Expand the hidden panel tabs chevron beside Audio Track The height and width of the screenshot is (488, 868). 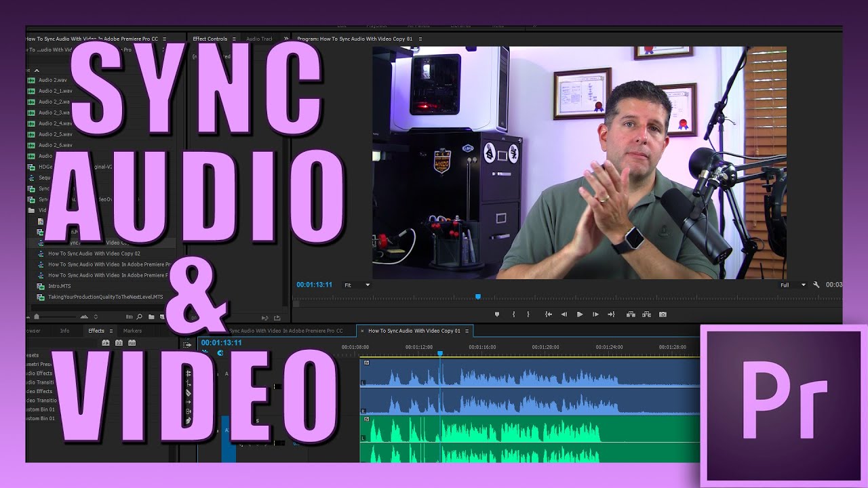[286, 39]
